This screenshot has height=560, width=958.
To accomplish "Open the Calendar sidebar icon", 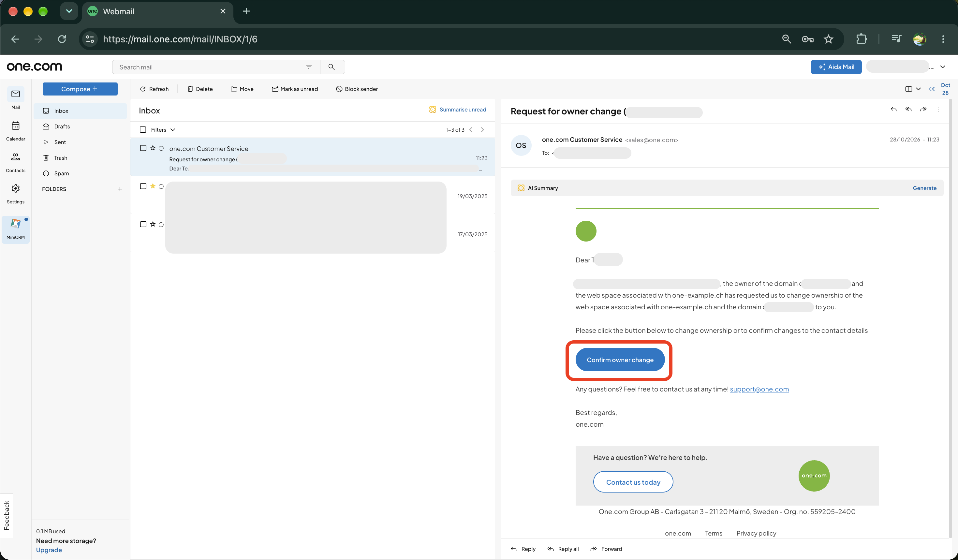I will (16, 130).
